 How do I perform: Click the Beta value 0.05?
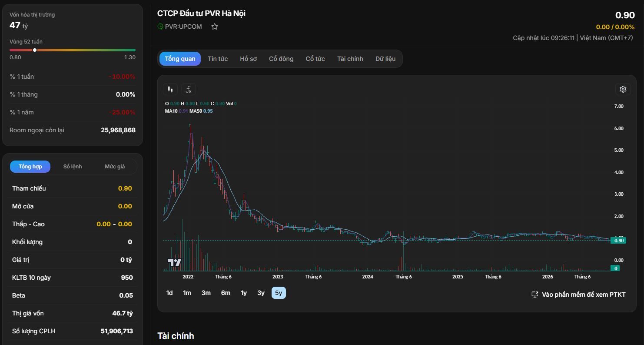(x=126, y=295)
